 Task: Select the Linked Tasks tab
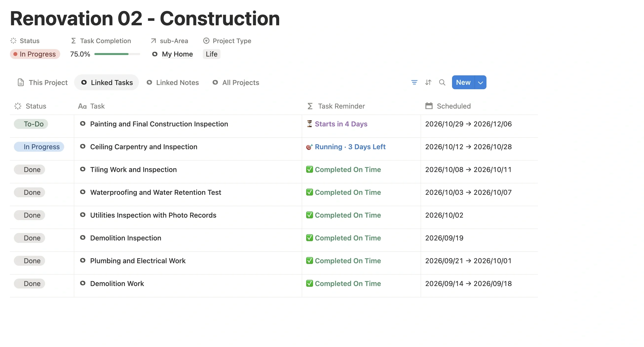tap(107, 83)
